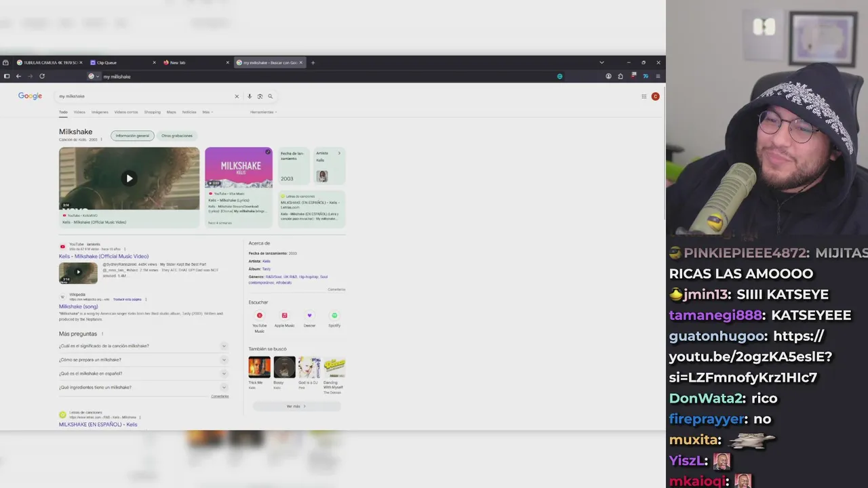Viewport: 868px width, 488px height.
Task: Open the Milkshake Kelis lyrics video card
Action: [x=239, y=186]
